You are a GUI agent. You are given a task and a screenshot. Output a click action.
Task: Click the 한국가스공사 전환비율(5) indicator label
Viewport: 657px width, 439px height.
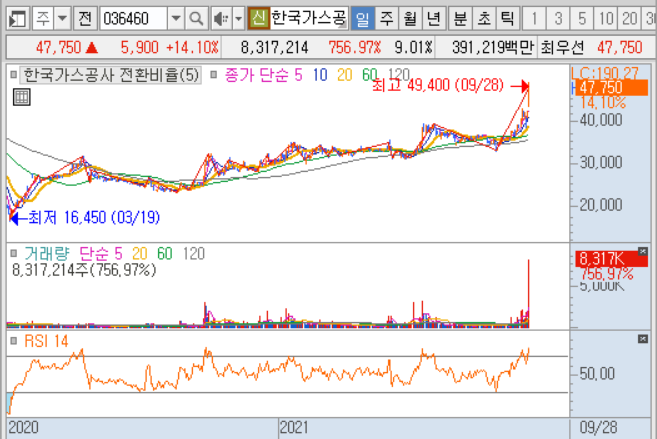pos(111,75)
